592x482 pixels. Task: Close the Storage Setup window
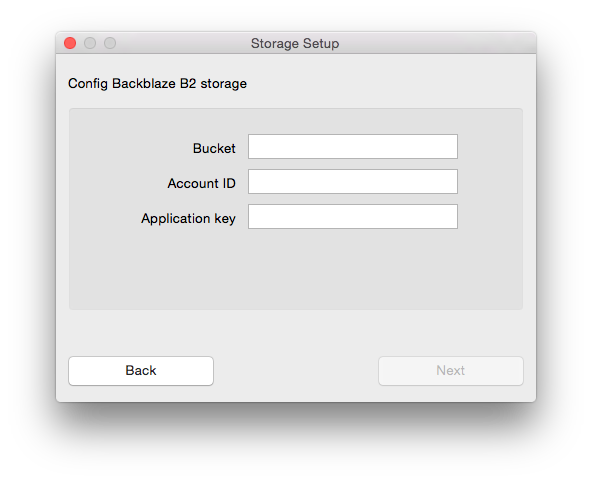click(70, 43)
